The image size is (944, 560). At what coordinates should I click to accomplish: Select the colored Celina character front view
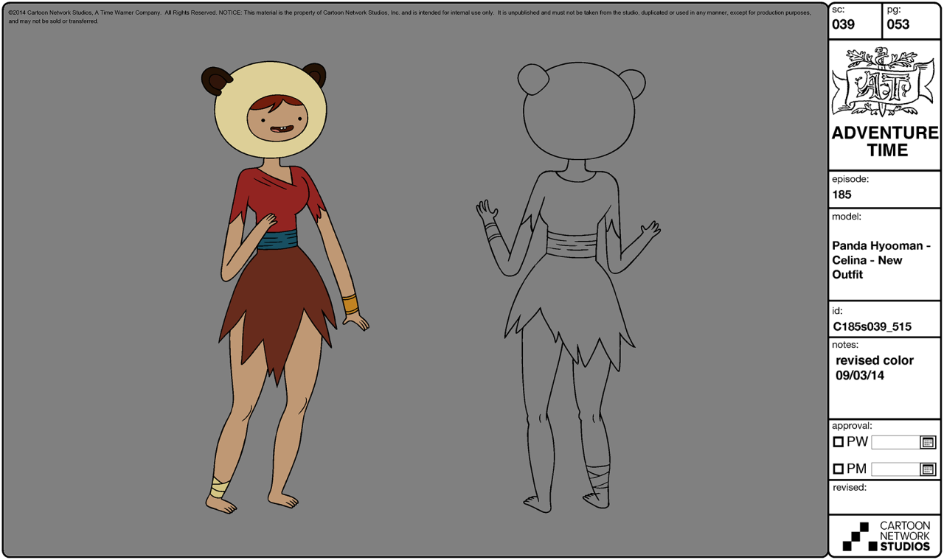(285, 288)
